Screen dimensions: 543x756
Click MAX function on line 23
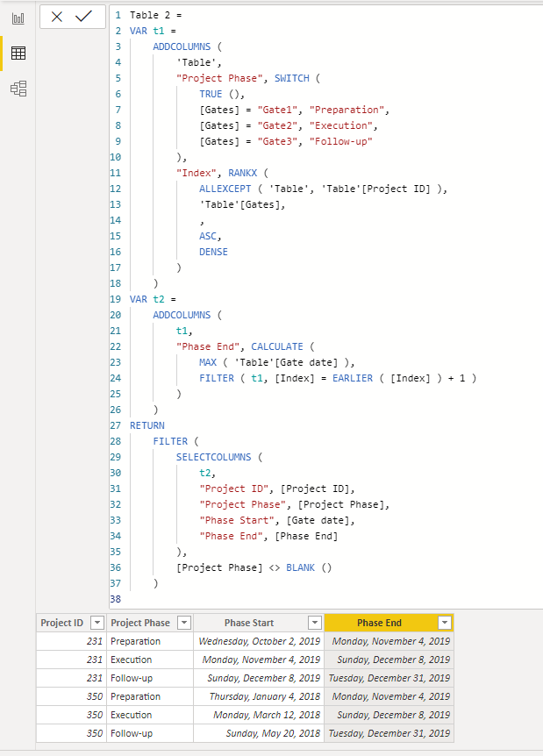coord(208,362)
